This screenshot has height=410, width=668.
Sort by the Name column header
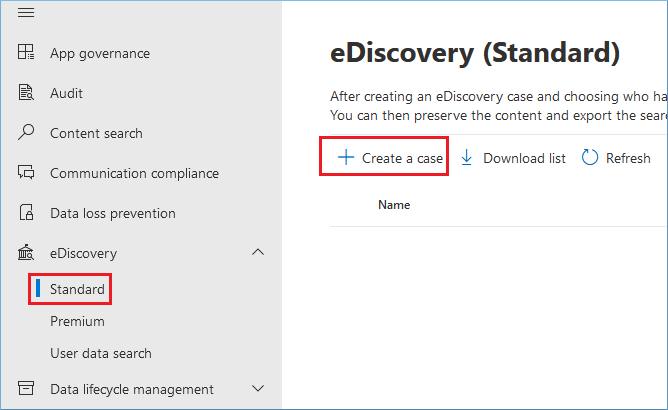[x=394, y=205]
